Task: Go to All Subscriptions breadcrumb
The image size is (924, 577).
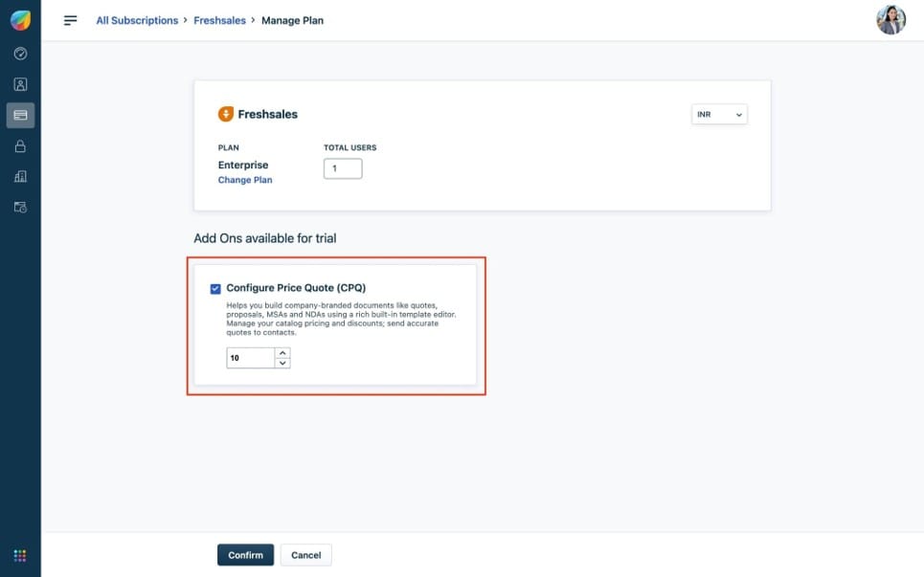Action: (137, 21)
